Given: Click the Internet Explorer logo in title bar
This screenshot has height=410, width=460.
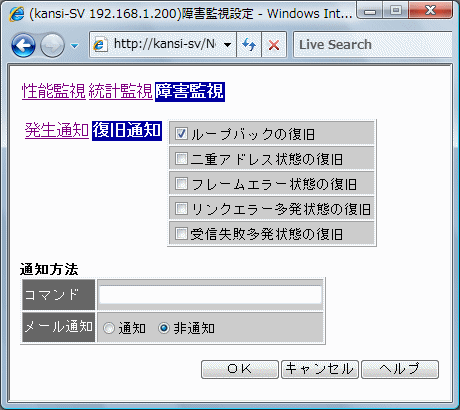Looking at the screenshot, I should 17,14.
